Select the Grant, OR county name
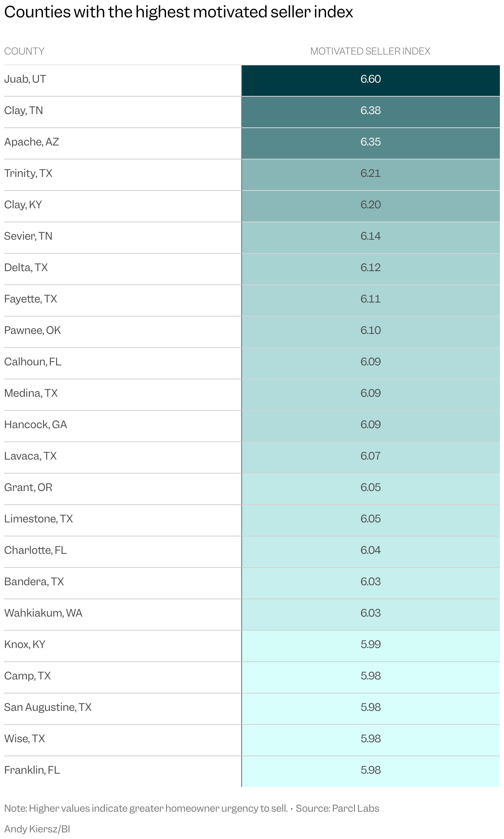Viewport: 504px width, 839px height. 29,487
